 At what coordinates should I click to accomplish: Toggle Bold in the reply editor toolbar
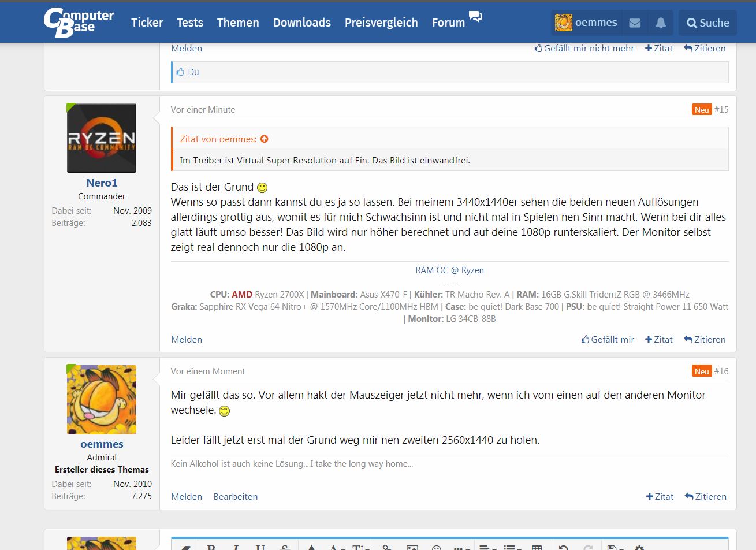(x=211, y=547)
